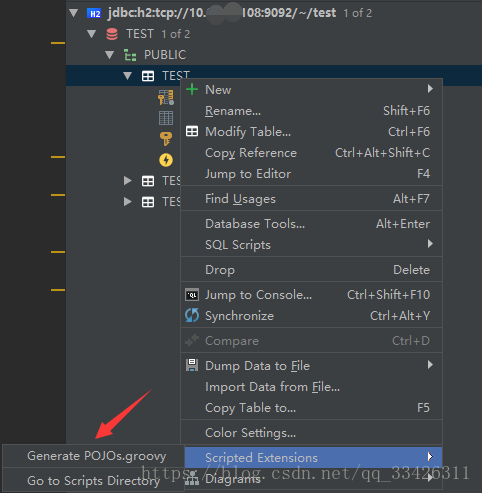Select Jump to Editor
482x493 pixels.
[x=311, y=174]
